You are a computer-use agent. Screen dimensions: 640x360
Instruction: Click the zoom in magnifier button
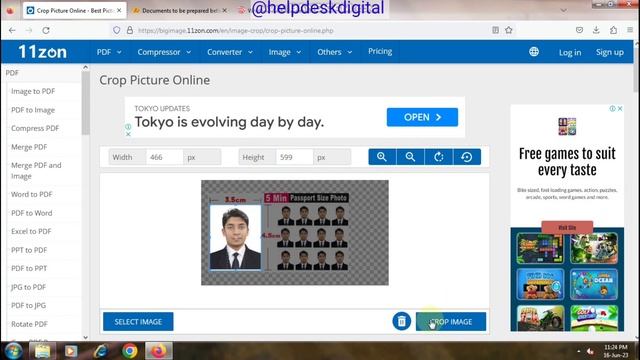click(382, 157)
